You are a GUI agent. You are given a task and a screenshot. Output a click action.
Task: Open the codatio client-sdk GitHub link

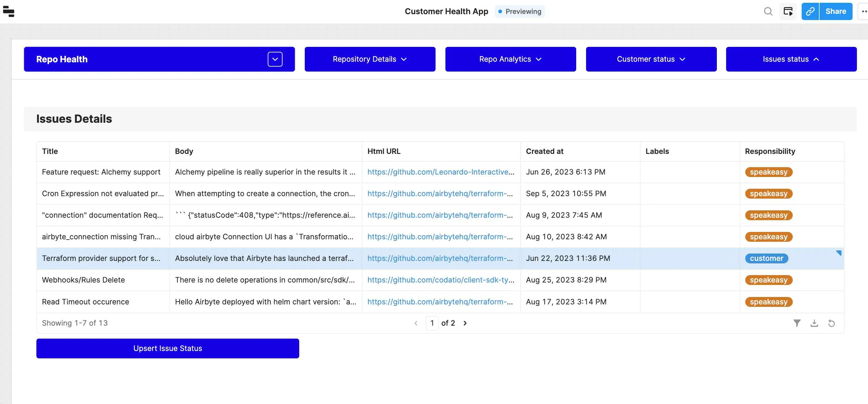click(x=440, y=280)
